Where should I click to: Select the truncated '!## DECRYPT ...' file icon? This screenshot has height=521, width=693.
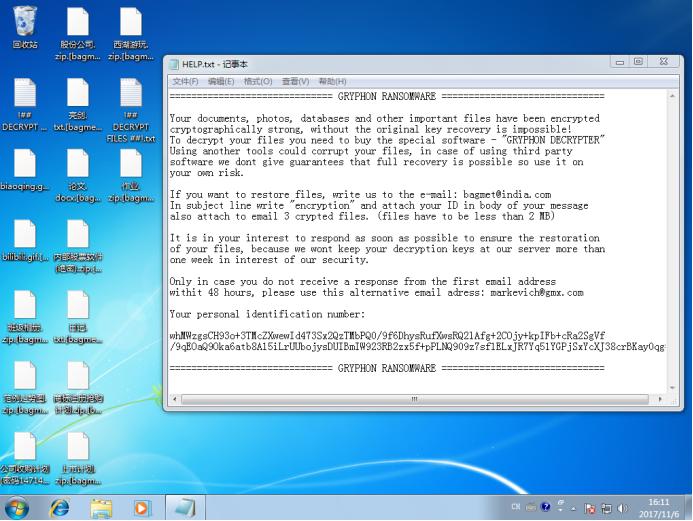25,105
